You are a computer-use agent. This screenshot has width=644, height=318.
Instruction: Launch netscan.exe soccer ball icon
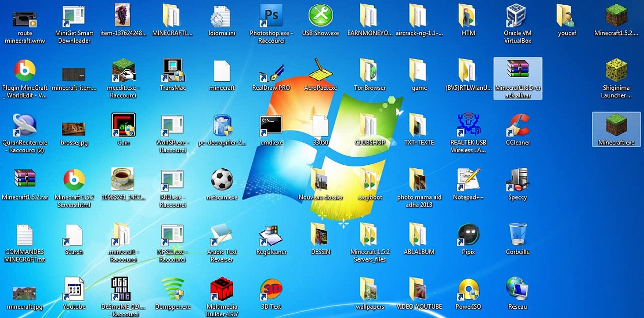[x=222, y=179]
